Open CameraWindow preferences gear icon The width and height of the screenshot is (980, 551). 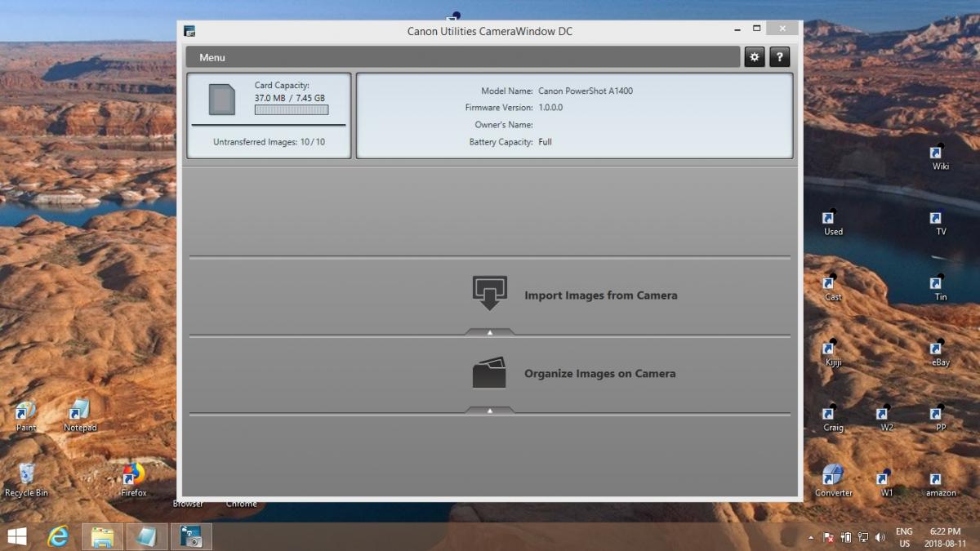click(x=754, y=57)
